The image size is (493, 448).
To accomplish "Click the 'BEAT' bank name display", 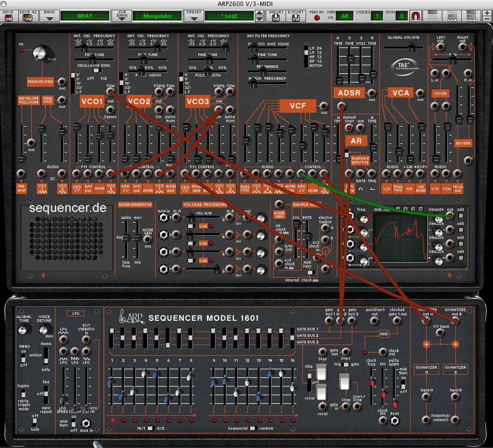I will (85, 16).
